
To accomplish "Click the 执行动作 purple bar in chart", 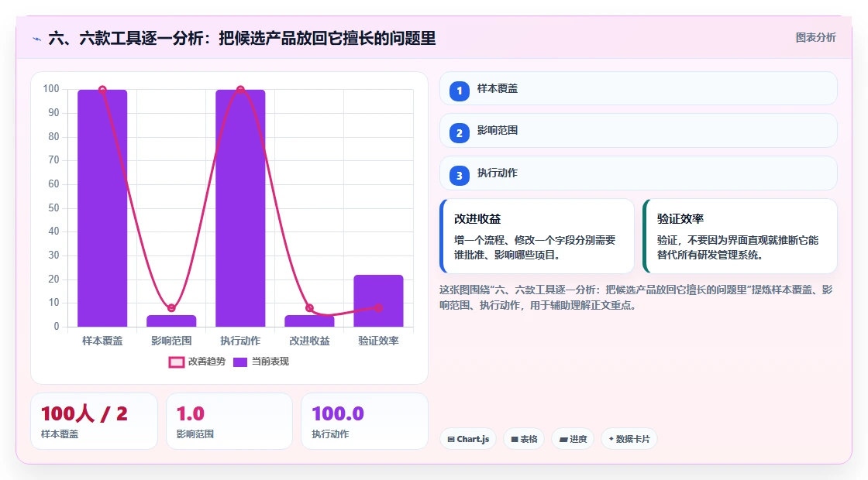I will pyautogui.click(x=240, y=208).
